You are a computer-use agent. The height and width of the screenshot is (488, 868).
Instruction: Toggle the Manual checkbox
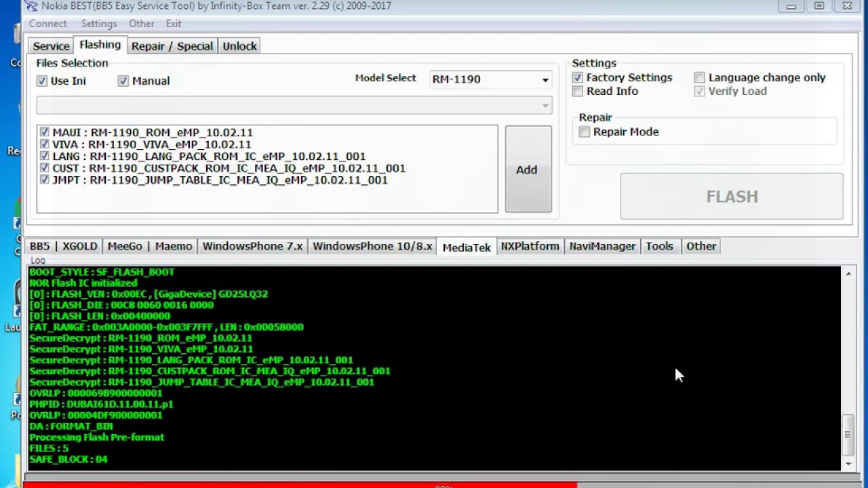(123, 81)
